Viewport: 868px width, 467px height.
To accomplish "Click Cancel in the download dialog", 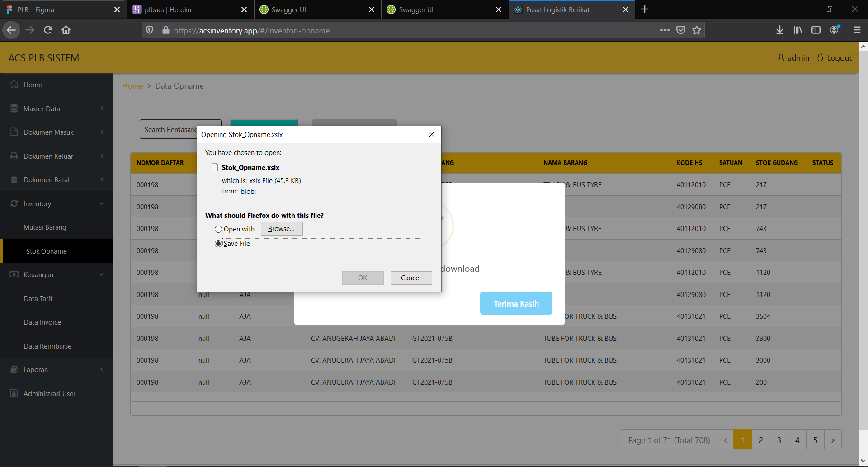I will [411, 278].
